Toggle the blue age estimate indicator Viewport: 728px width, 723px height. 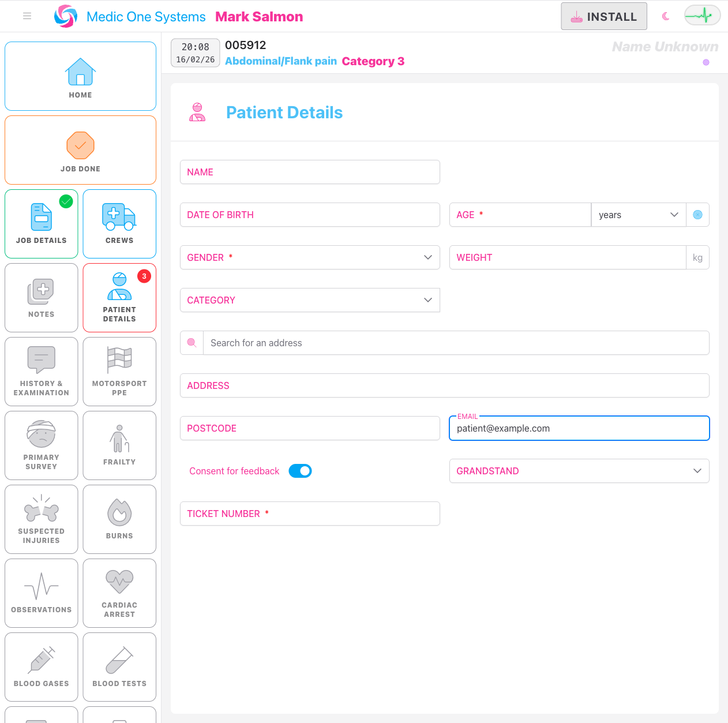pos(697,215)
